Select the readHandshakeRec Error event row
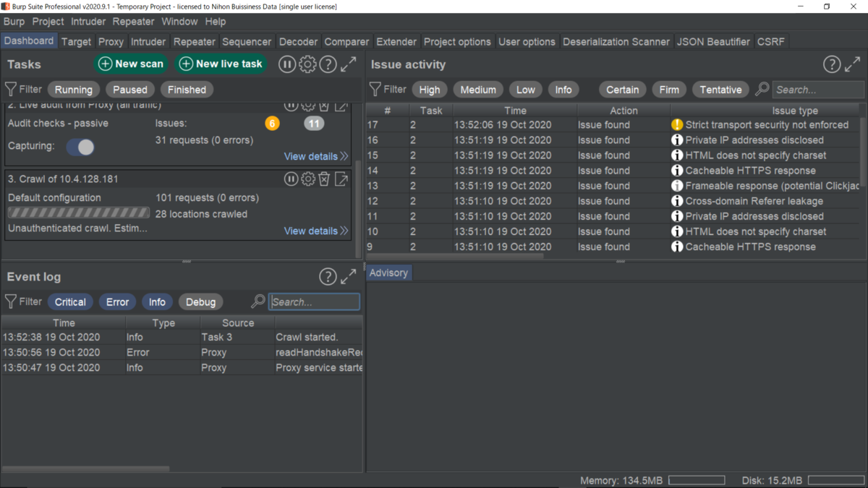 (x=182, y=353)
